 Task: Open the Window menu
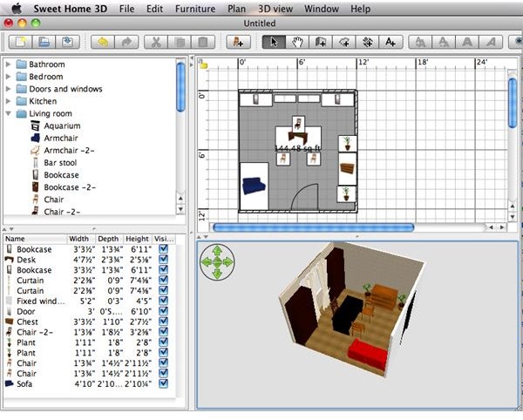click(322, 9)
